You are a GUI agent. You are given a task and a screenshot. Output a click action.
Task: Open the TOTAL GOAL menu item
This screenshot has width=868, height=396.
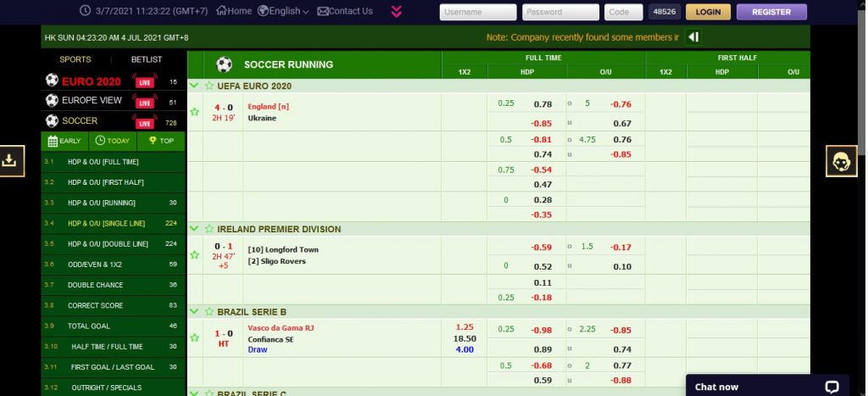coord(113,326)
